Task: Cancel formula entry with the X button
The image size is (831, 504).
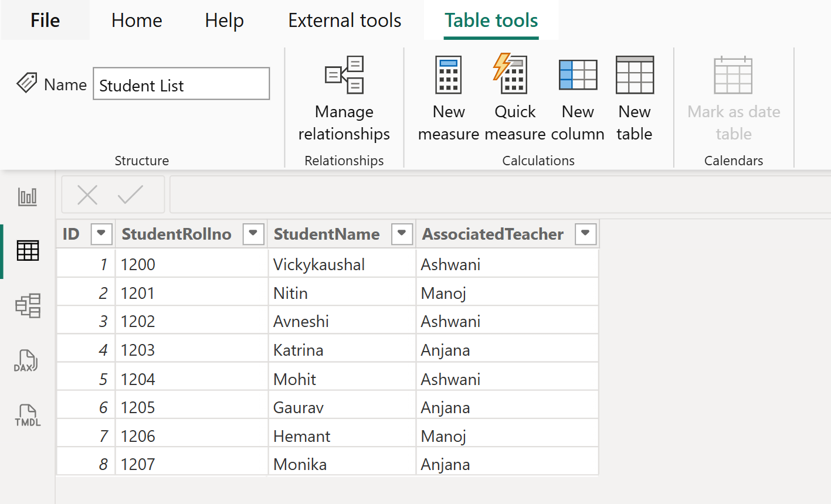Action: pos(87,195)
